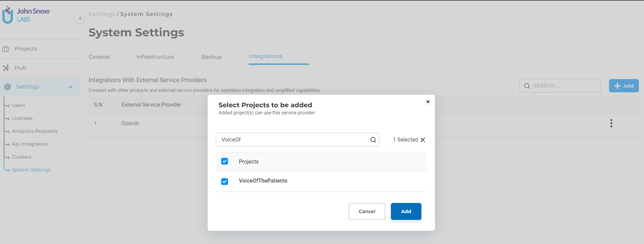Click the Projects briefcase icon in sidebar
The height and width of the screenshot is (244, 644).
[x=6, y=49]
